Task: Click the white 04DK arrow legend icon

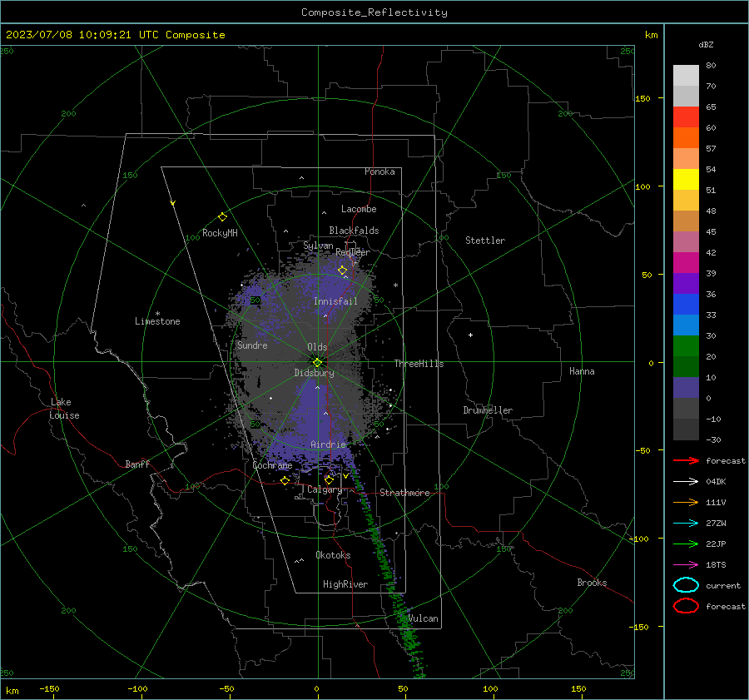Action: (x=686, y=481)
